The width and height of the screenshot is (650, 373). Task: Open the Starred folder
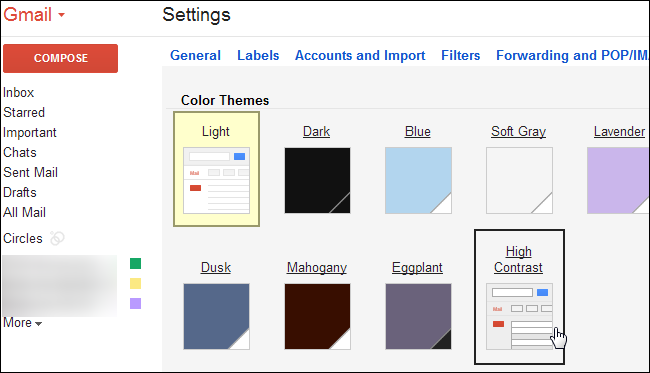(24, 112)
